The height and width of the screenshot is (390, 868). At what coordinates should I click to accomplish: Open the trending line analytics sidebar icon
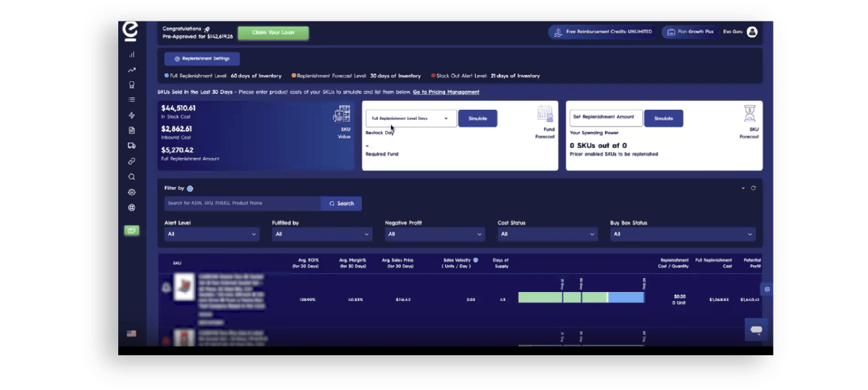(x=131, y=70)
